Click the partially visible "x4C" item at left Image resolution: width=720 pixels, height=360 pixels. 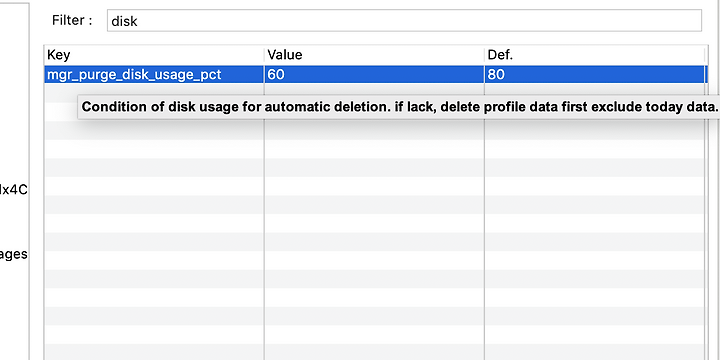(x=13, y=190)
